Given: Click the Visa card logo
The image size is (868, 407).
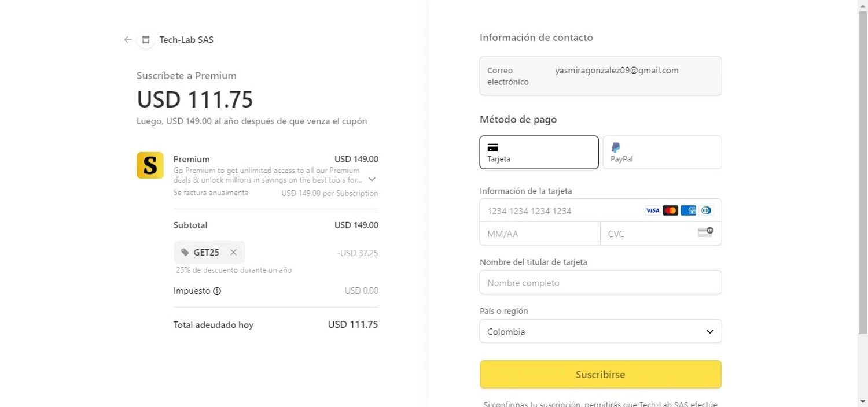Looking at the screenshot, I should pyautogui.click(x=652, y=210).
